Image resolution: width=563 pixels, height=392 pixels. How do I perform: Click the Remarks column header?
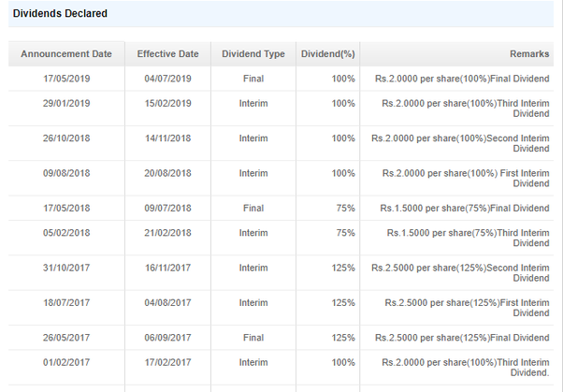pos(529,54)
